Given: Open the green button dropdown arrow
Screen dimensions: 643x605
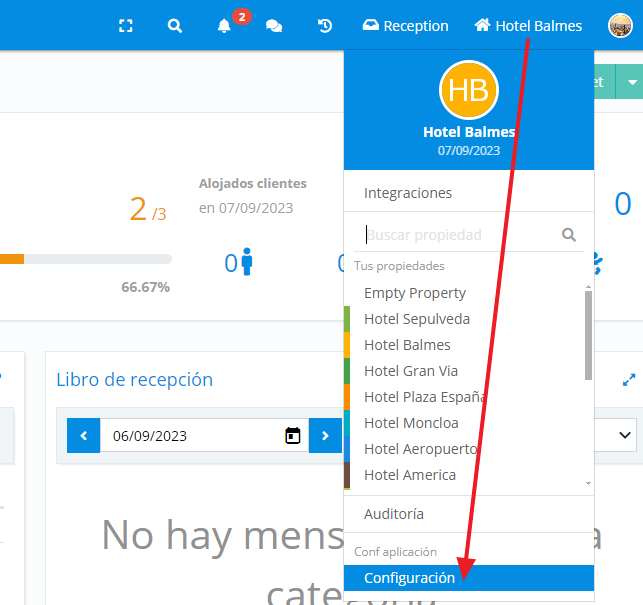Looking at the screenshot, I should point(631,82).
